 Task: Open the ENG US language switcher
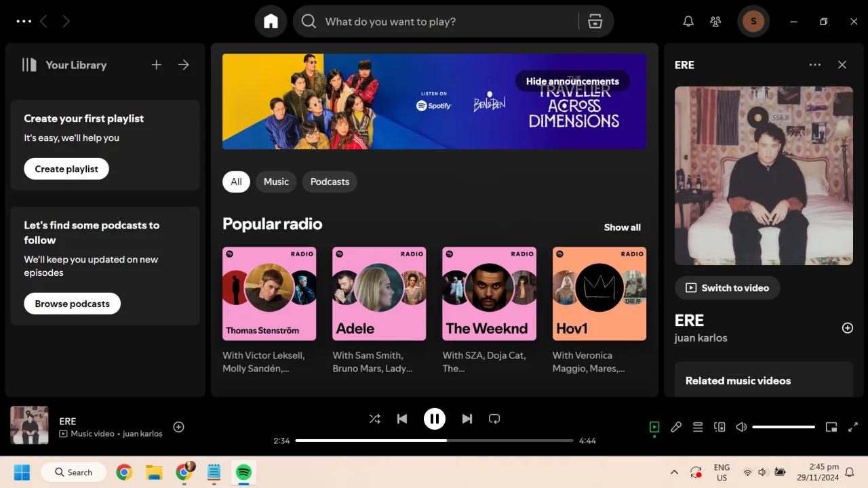click(722, 472)
